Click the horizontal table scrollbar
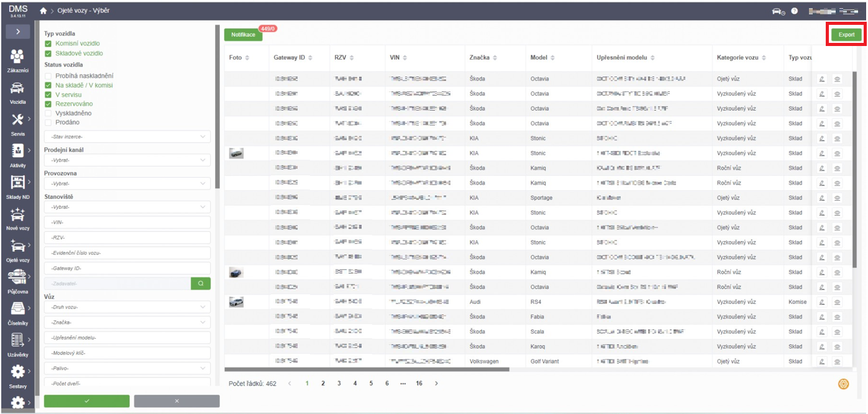Viewport: 868px width, 414px height. (x=367, y=369)
